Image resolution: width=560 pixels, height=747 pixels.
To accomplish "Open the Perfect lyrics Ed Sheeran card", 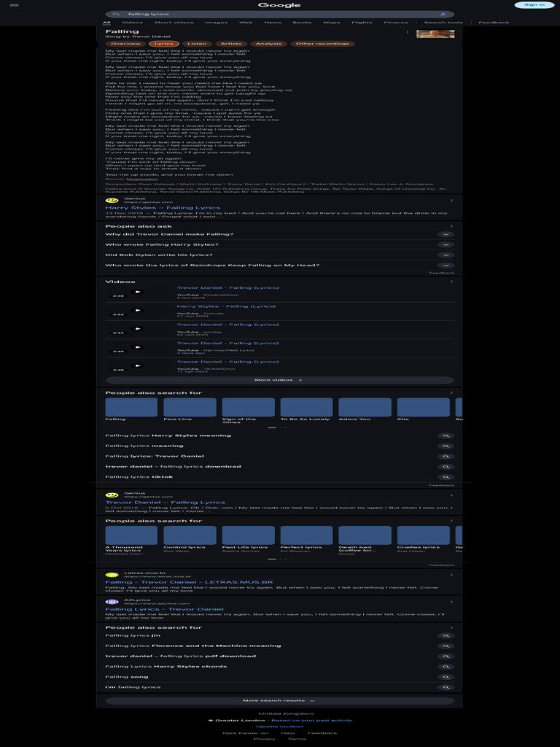I will click(306, 539).
